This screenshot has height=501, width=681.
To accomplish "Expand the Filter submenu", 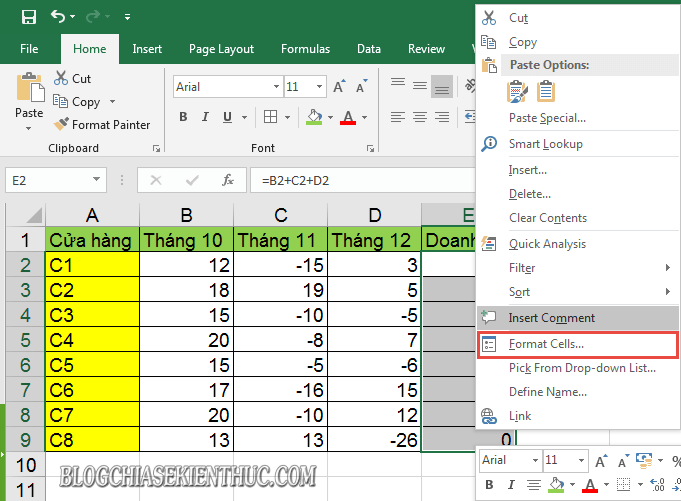I will coord(578,268).
